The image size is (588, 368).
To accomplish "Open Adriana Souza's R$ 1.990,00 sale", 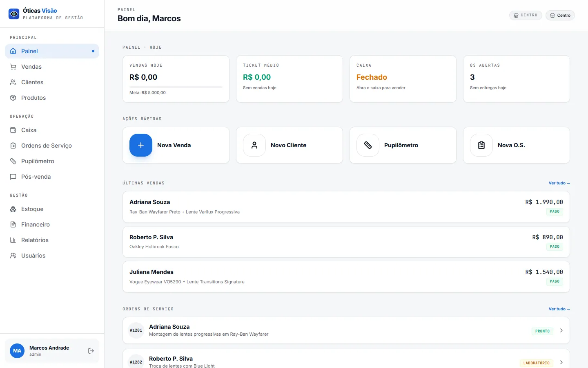I will 346,207.
